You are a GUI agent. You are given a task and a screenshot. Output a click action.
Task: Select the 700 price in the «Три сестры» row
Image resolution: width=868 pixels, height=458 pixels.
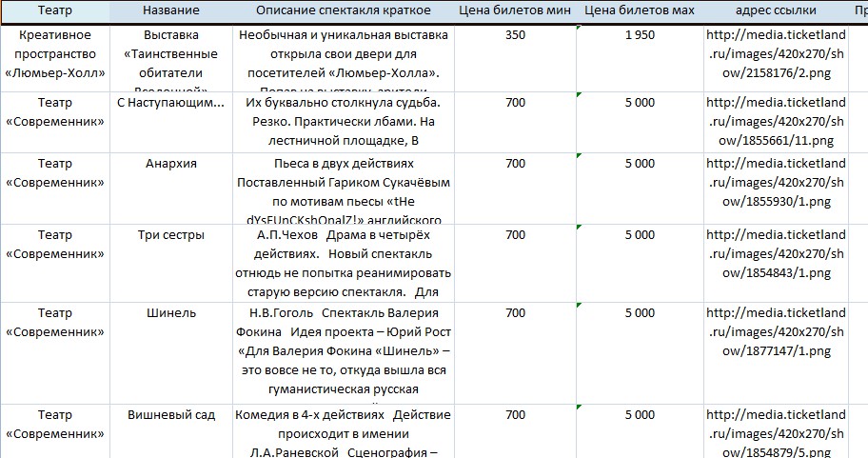pos(515,263)
